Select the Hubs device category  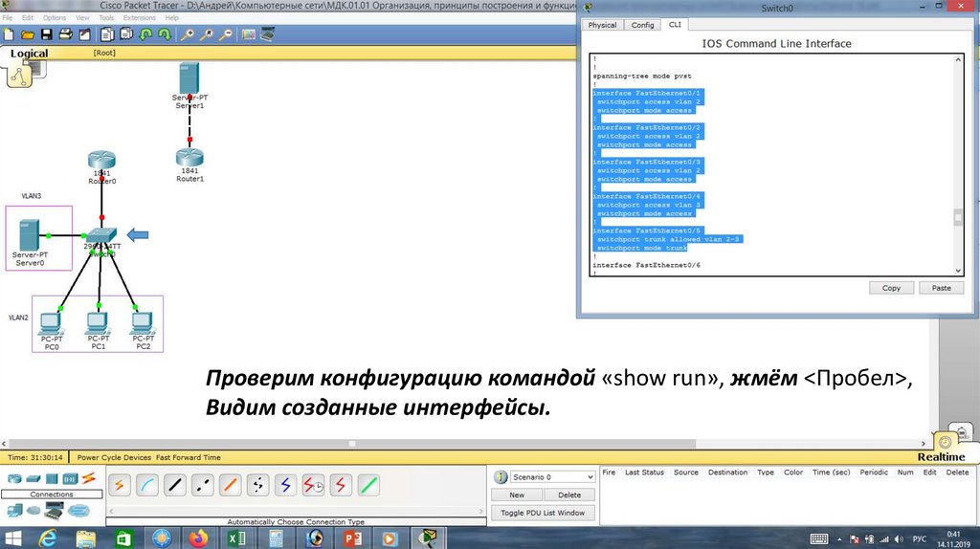point(52,479)
